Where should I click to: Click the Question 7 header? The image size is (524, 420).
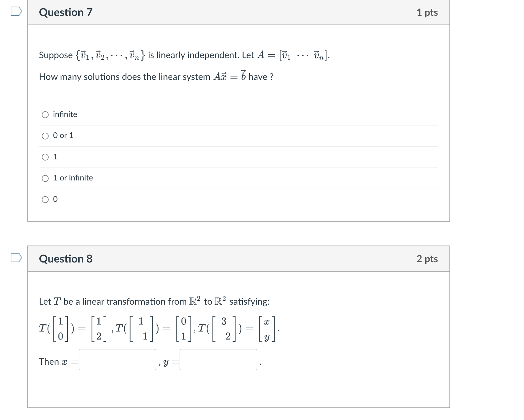click(x=65, y=12)
